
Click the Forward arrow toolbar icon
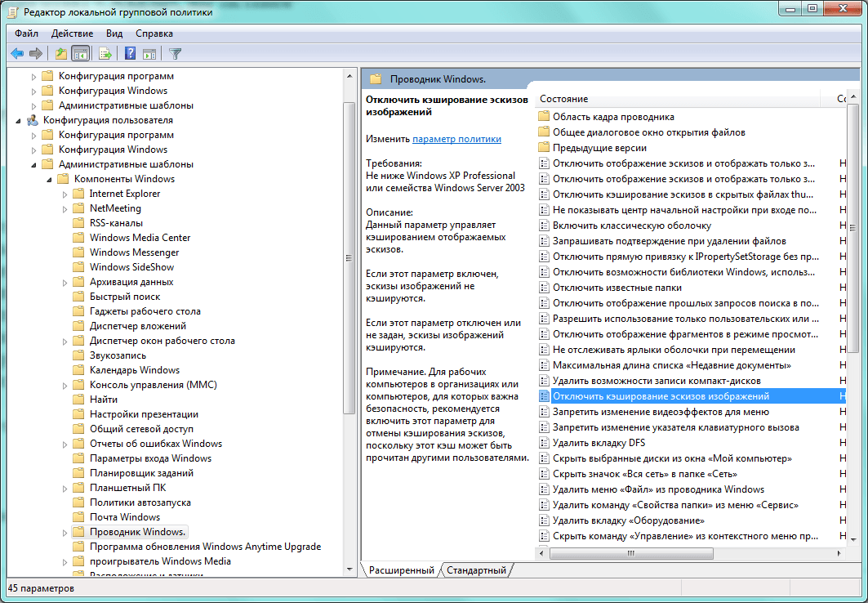point(36,54)
